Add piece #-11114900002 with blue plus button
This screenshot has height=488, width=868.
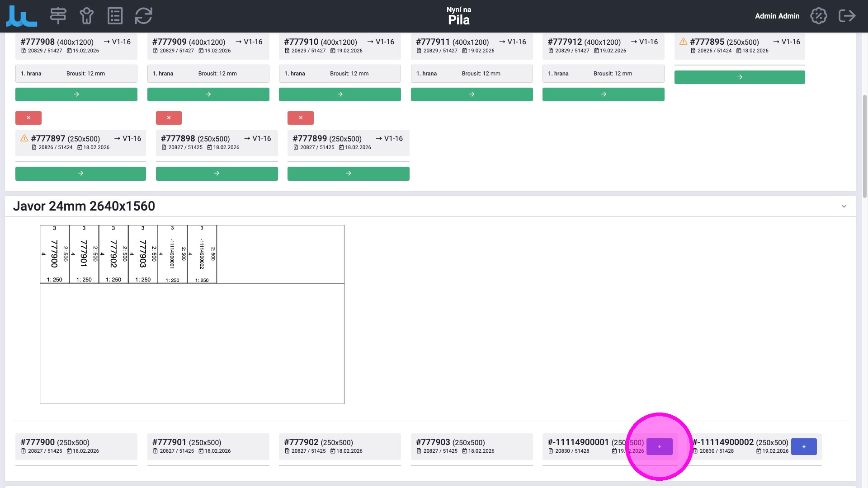pyautogui.click(x=803, y=447)
